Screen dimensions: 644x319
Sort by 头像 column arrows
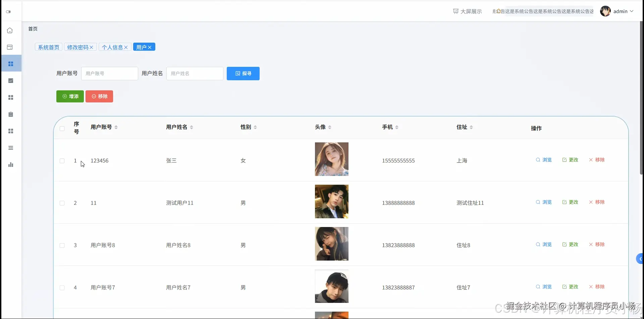tap(330, 127)
